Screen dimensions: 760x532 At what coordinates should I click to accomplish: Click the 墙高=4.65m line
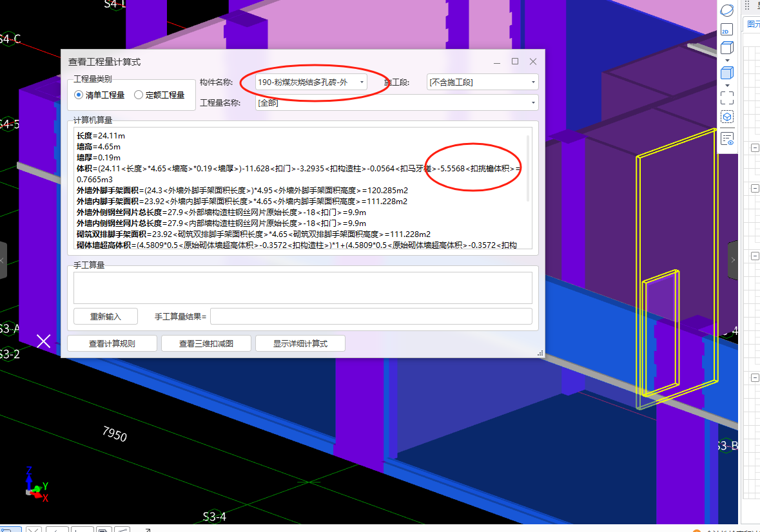tap(99, 147)
